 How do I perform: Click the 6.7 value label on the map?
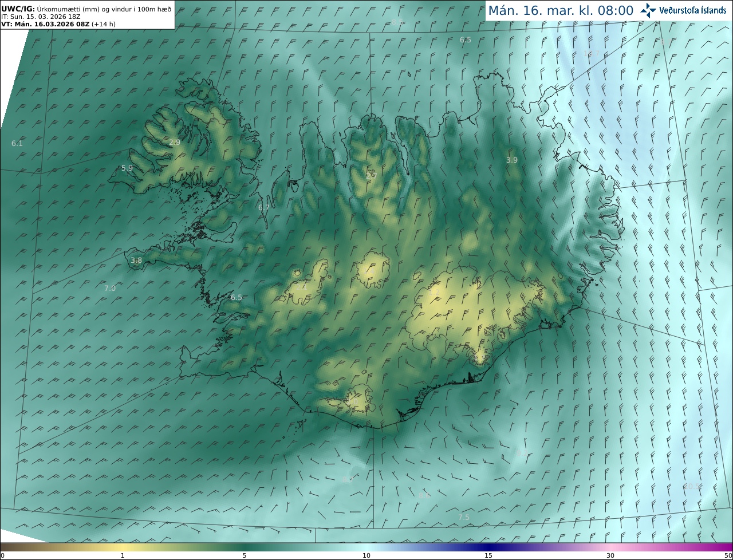point(264,207)
